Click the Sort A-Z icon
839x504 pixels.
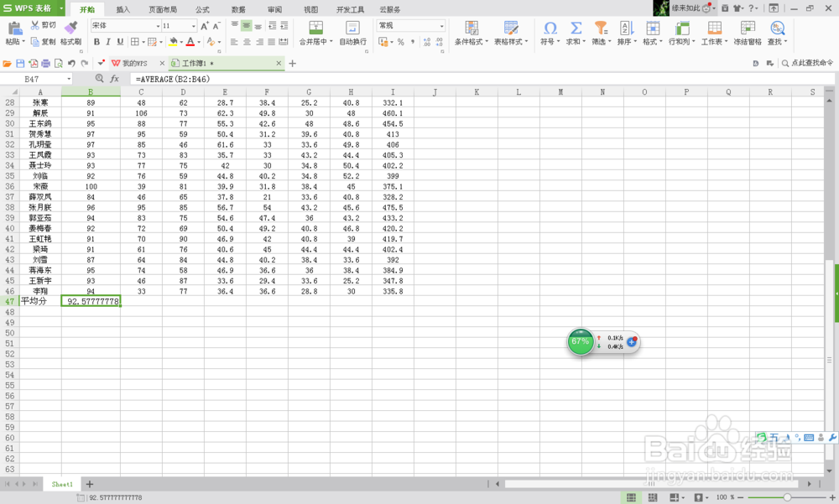point(627,28)
